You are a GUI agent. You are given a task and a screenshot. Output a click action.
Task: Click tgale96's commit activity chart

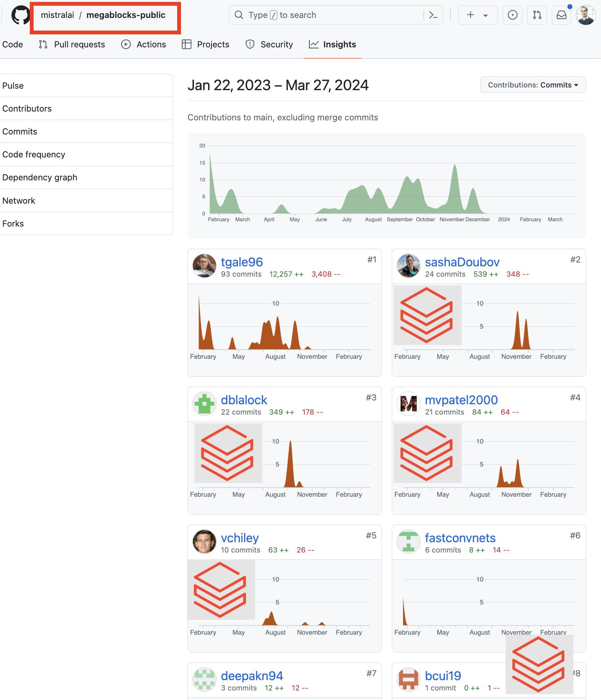(x=284, y=330)
